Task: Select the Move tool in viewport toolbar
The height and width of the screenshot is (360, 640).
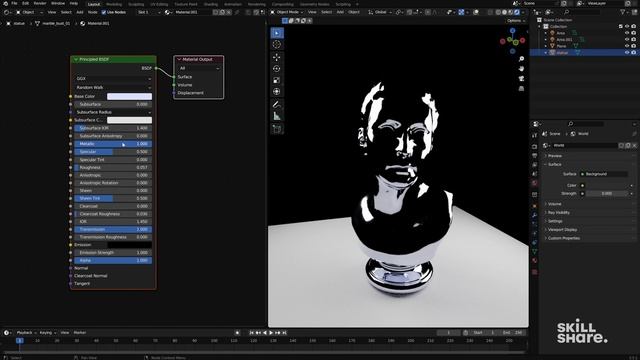Action: tap(277, 57)
